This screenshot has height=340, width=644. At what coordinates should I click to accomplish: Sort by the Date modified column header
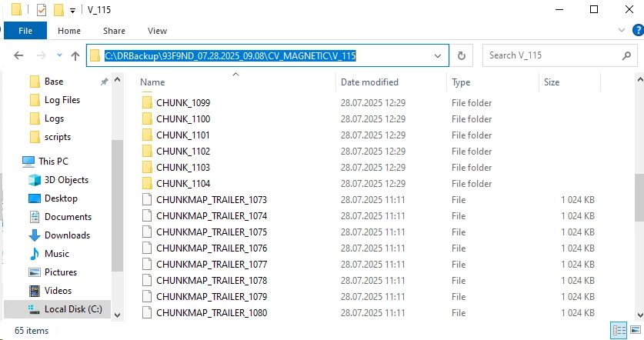369,82
